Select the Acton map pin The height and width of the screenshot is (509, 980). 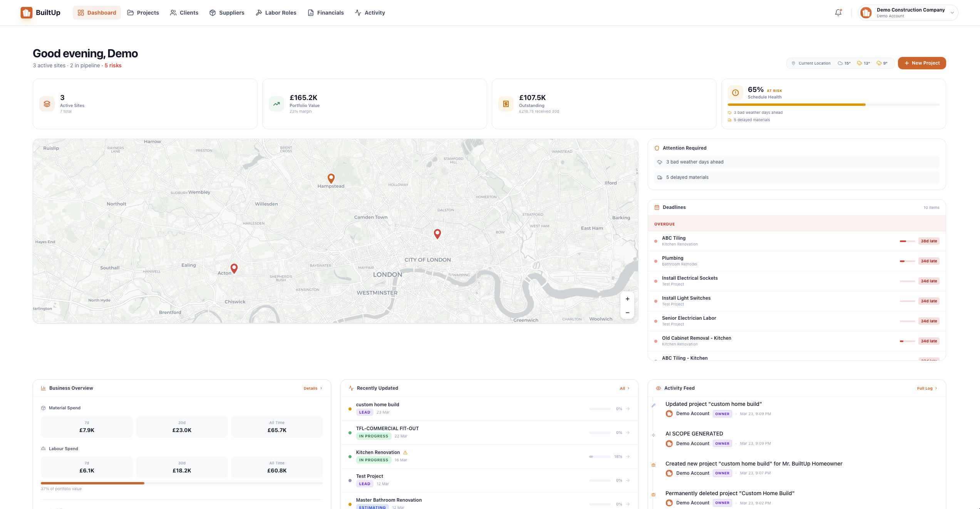(234, 268)
